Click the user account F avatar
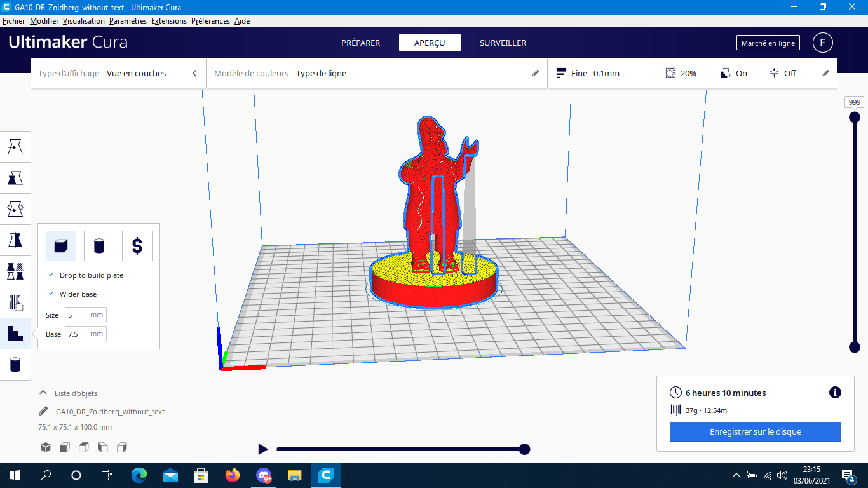The image size is (868, 488). point(822,43)
